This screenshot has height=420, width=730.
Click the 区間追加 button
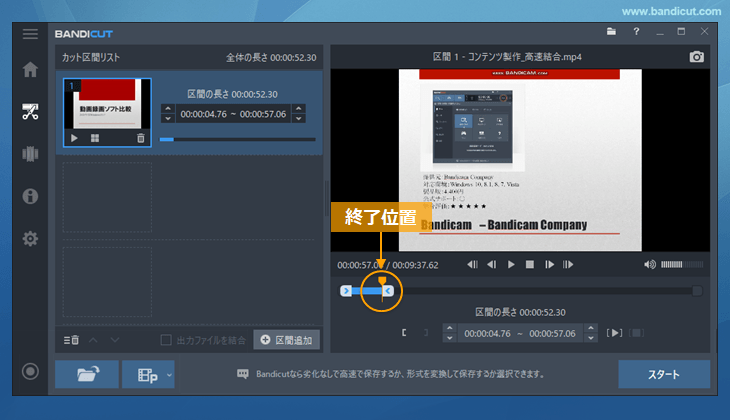[286, 340]
